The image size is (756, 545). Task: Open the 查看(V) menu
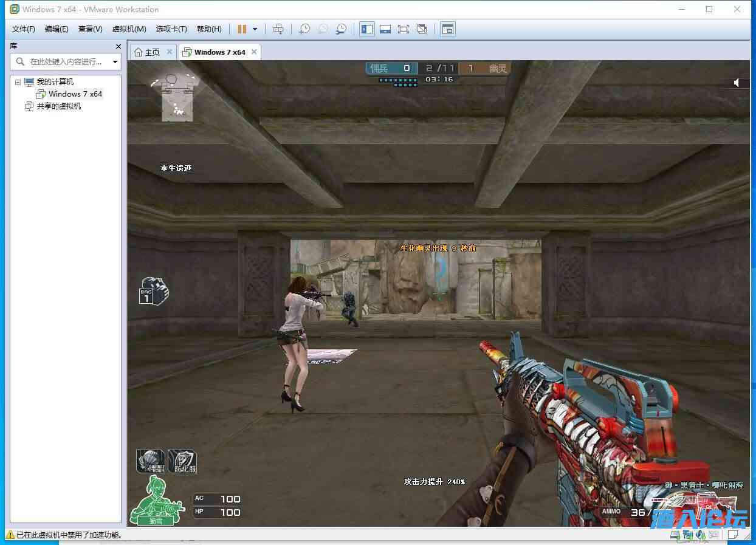tap(90, 29)
